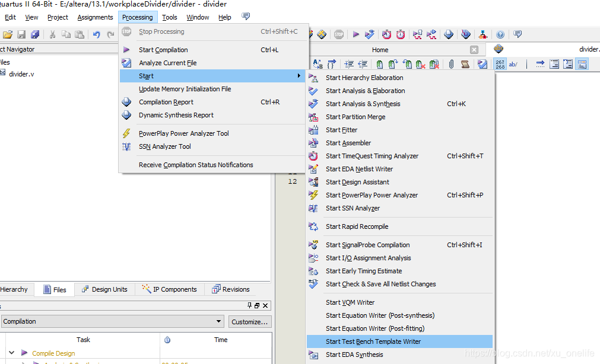This screenshot has width=600, height=364.
Task: Close the Home tab with its X
Action: coord(474,50)
